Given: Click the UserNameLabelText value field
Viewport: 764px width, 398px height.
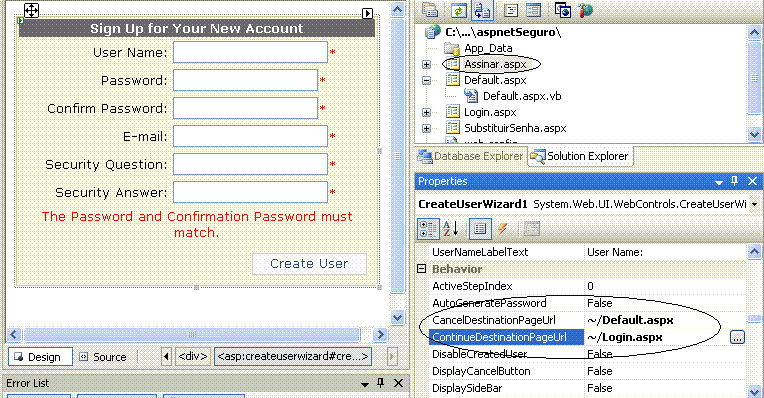Looking at the screenshot, I should (x=665, y=252).
